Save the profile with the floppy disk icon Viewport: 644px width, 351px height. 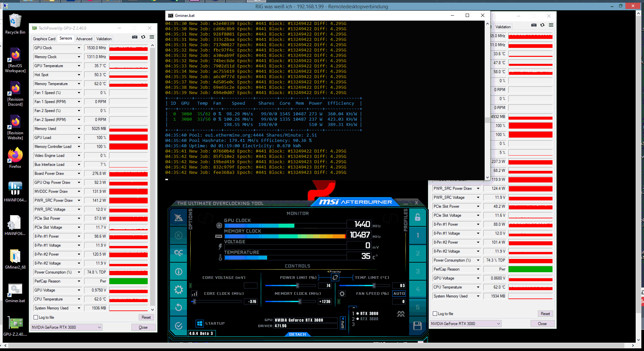417,325
